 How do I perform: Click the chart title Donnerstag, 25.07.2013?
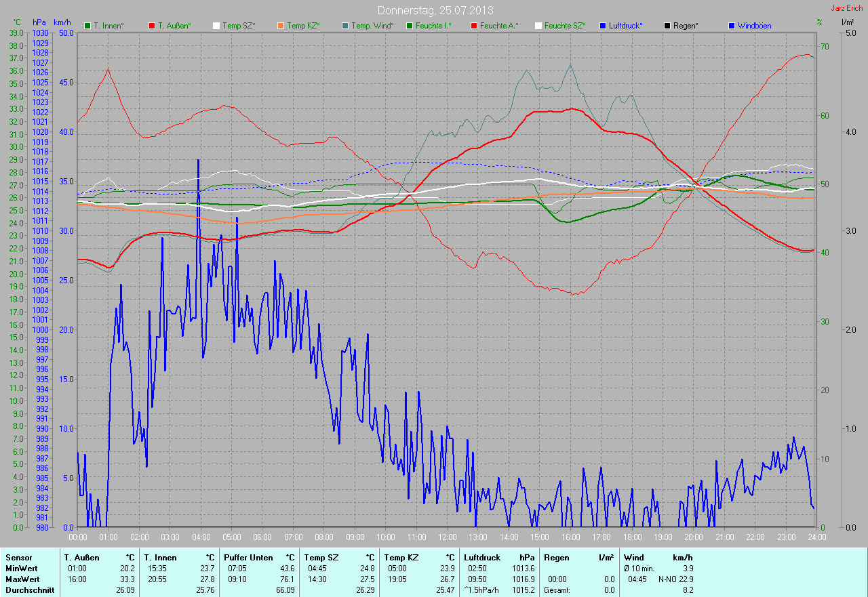[x=435, y=10]
